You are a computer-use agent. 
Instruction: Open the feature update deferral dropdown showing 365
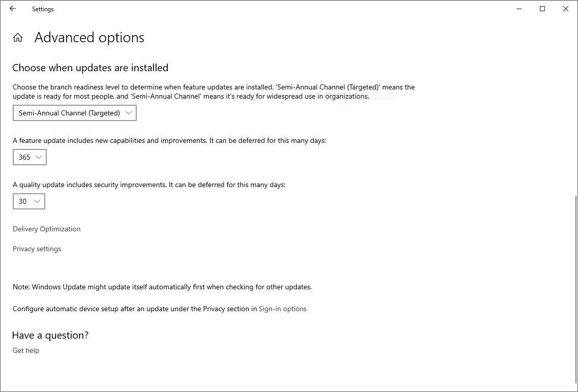[x=29, y=157]
